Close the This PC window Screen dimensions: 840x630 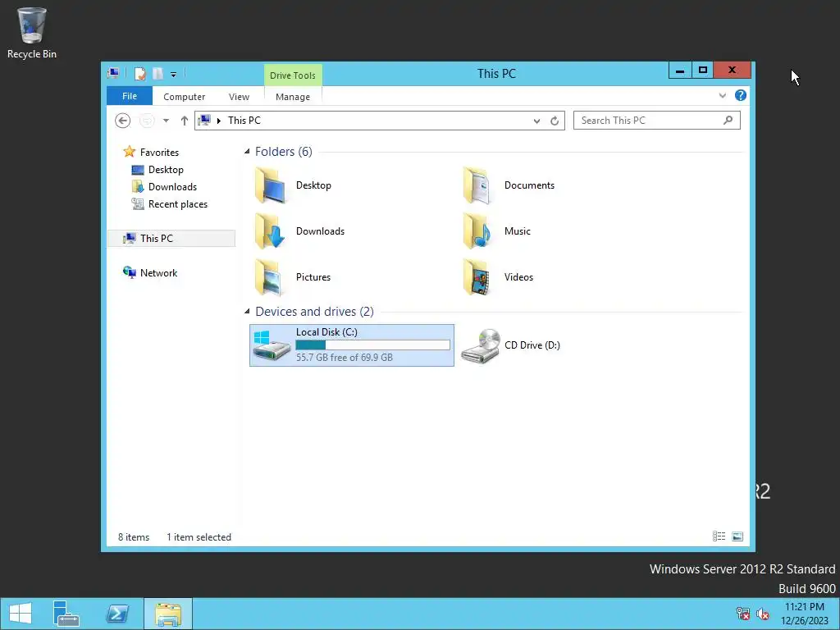733,71
